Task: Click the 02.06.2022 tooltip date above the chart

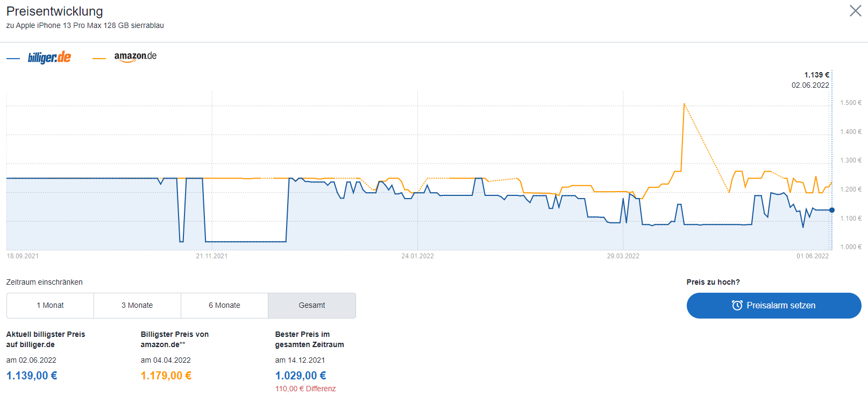Action: tap(810, 85)
